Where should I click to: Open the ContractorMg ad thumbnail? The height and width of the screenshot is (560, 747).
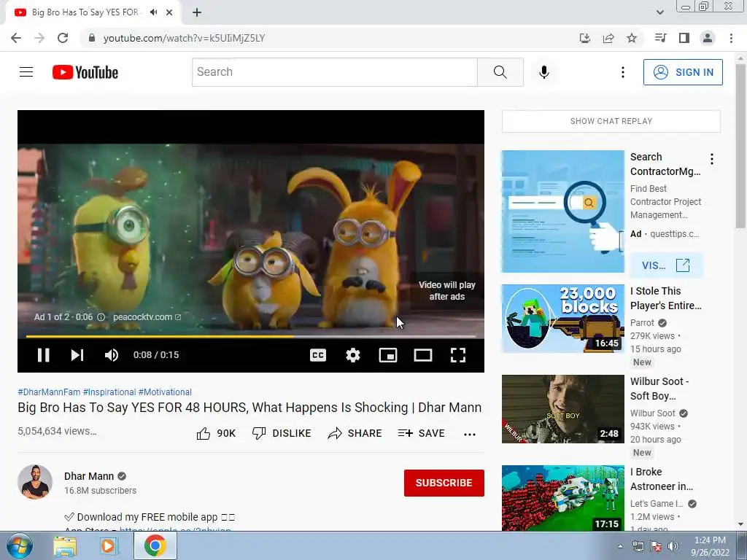562,211
